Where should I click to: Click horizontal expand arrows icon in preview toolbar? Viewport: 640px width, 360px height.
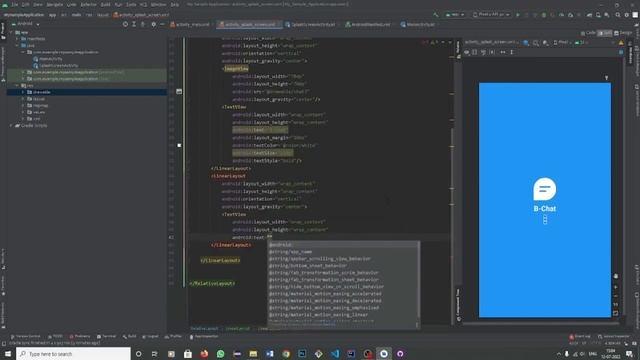pyautogui.click(x=502, y=52)
